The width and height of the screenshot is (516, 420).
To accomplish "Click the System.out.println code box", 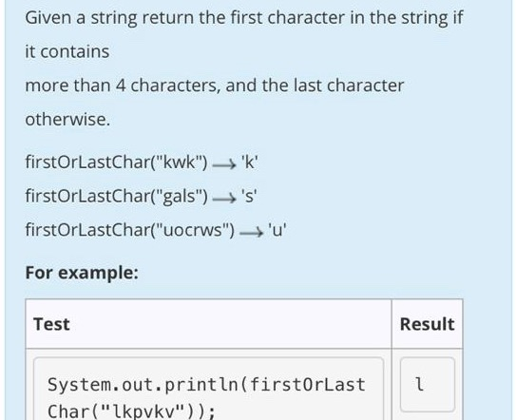I will point(209,389).
